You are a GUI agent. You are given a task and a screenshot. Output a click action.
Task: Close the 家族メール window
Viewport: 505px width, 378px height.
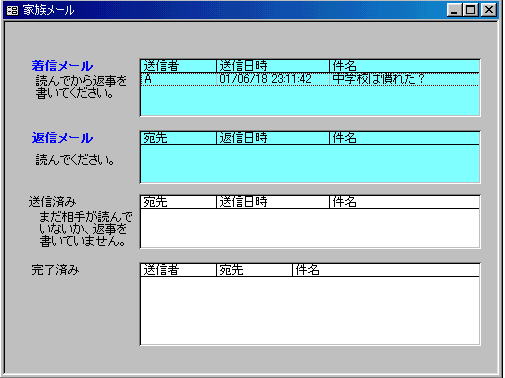(489, 10)
